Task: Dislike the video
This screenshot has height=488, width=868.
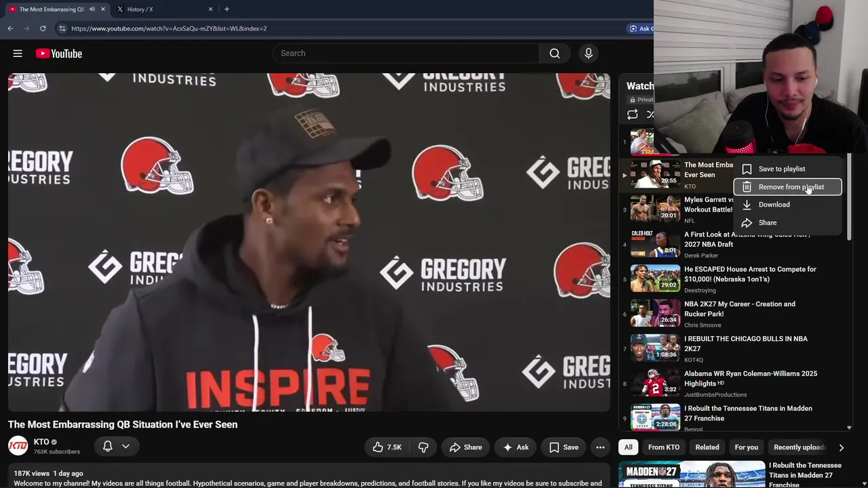Action: pyautogui.click(x=423, y=447)
